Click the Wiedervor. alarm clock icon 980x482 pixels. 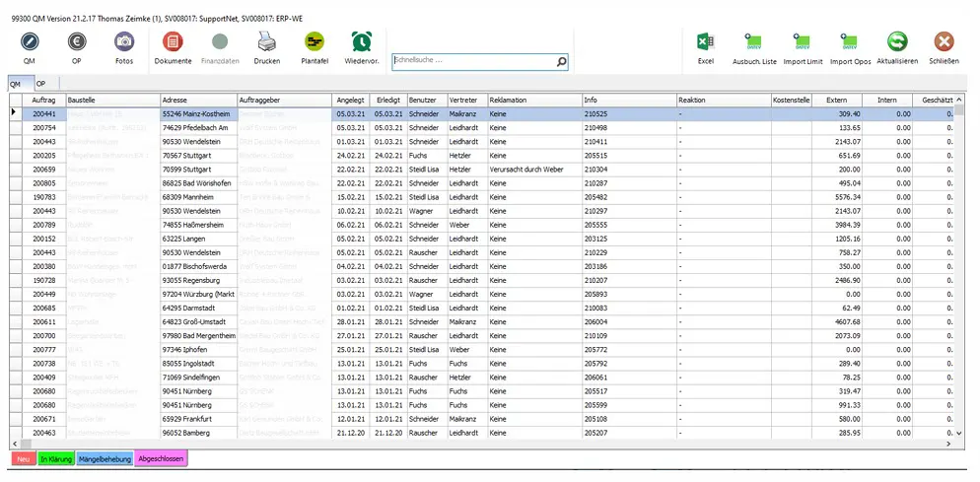pos(362,42)
